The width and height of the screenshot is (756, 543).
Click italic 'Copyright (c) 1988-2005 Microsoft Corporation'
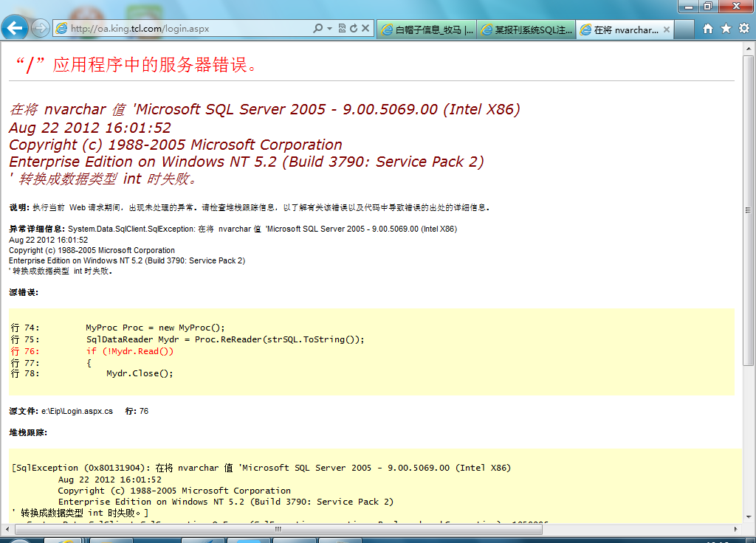point(176,145)
